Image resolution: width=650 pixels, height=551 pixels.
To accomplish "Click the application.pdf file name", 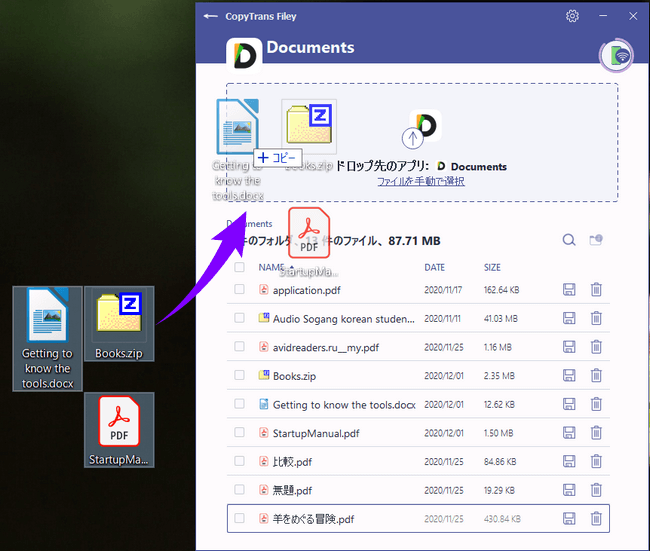I will click(306, 290).
